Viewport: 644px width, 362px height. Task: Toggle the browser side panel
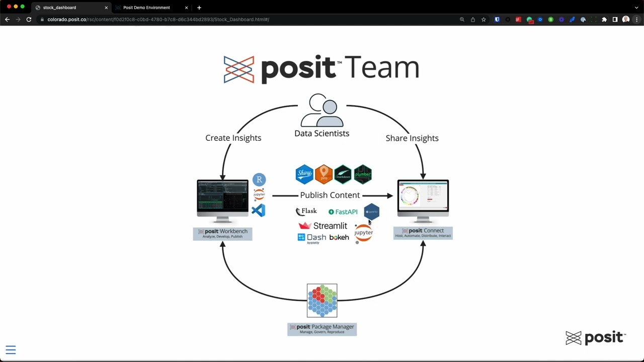point(615,20)
